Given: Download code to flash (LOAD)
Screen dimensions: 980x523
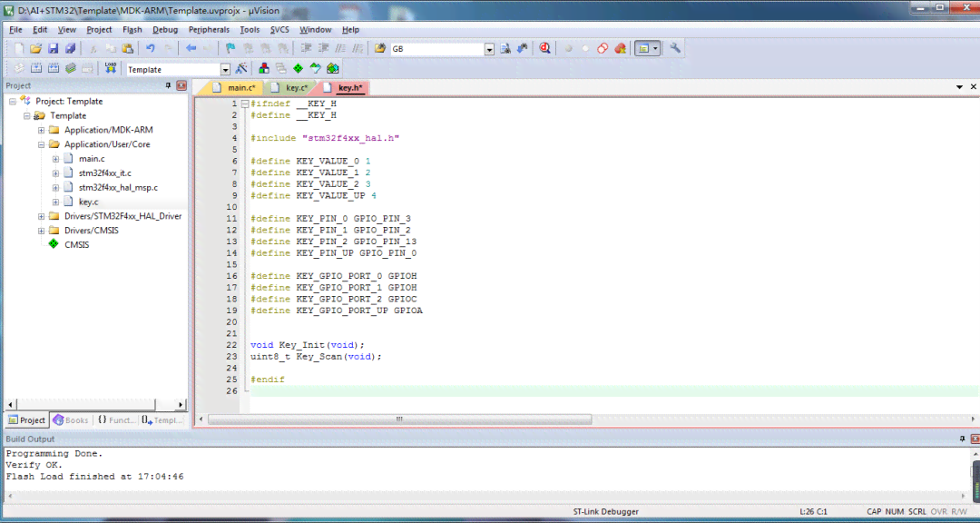Looking at the screenshot, I should (x=111, y=68).
